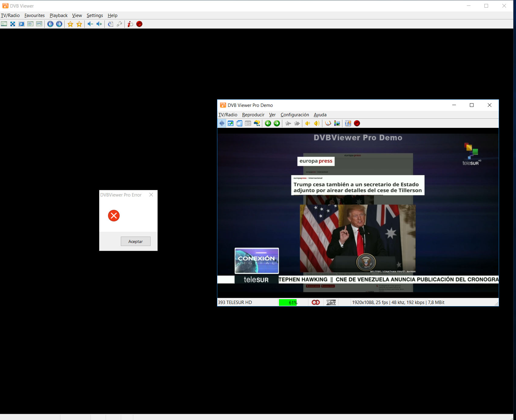Click the fullscreen arrows icon in main toolbar
Viewport: 516px width, 420px height.
point(13,24)
